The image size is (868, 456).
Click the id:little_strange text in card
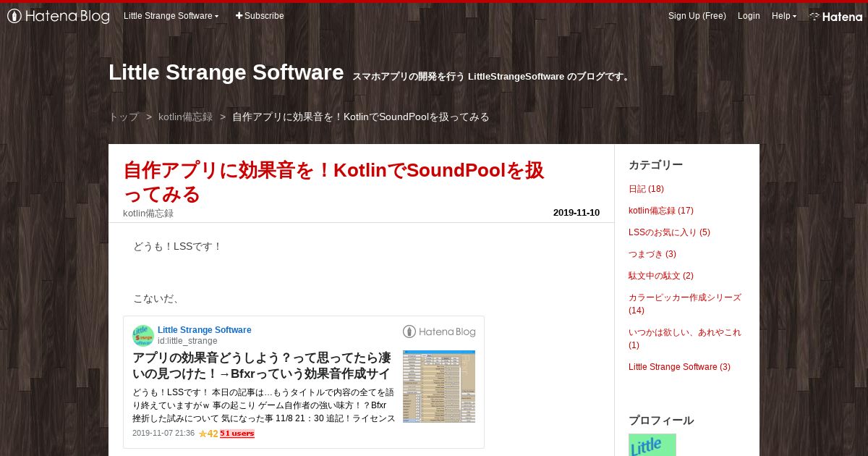point(187,341)
